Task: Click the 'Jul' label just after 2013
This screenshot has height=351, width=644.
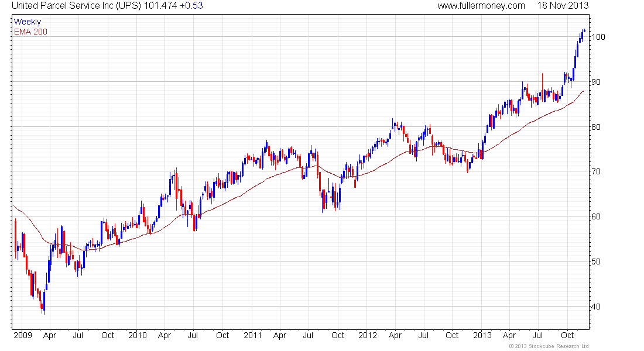Action: [537, 335]
